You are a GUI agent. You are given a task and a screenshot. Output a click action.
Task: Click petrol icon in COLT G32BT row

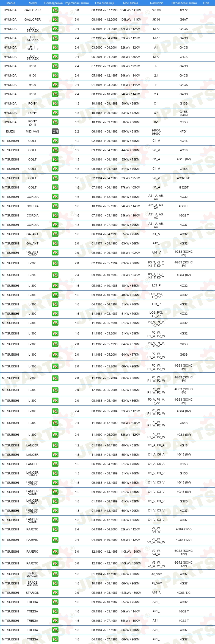(x=55, y=187)
